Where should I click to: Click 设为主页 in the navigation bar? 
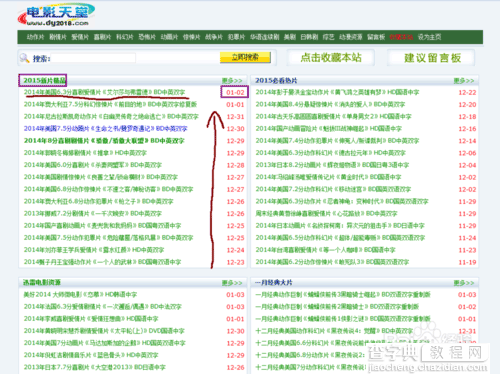pos(430,37)
